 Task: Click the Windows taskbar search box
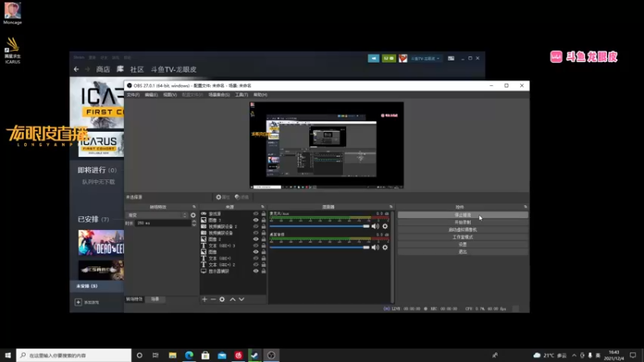click(74, 355)
